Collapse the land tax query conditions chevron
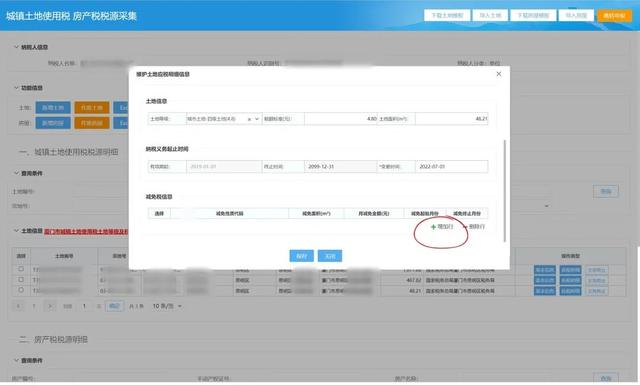Viewport: 640px width, 385px height. [x=16, y=173]
